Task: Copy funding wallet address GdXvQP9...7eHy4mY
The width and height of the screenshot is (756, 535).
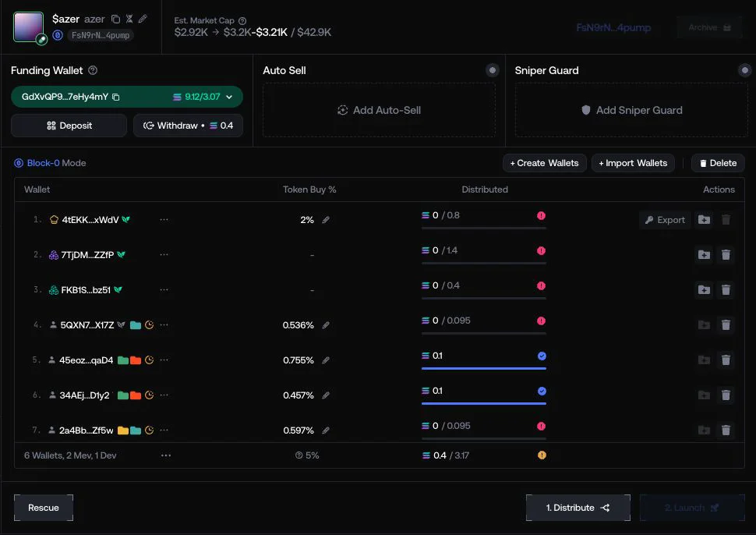Action: coord(115,97)
